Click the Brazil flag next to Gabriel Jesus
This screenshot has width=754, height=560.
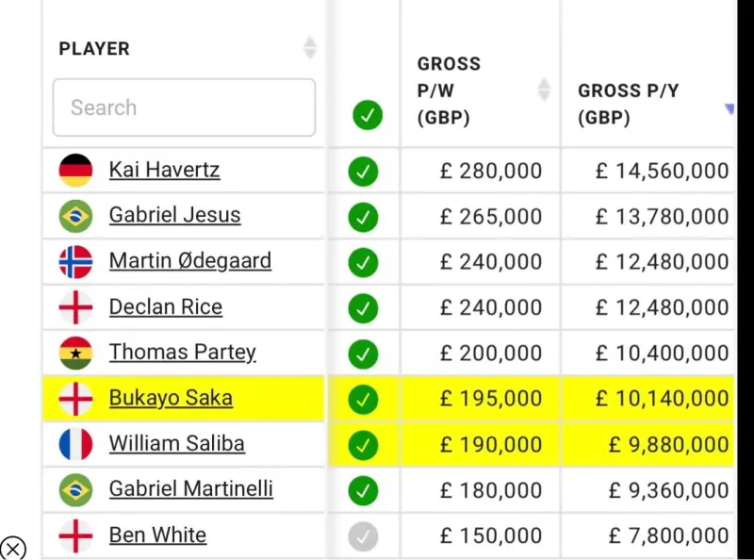tap(75, 216)
